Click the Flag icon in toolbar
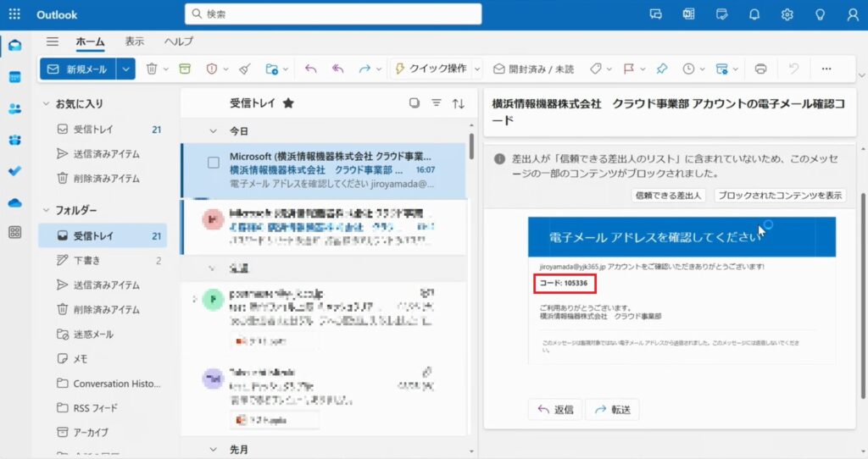This screenshot has height=459, width=868. (629, 69)
